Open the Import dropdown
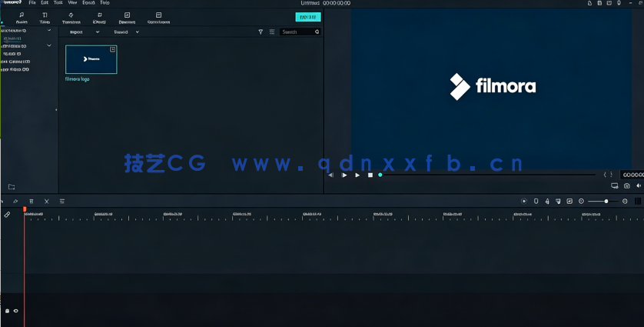The image size is (644, 327). tap(84, 32)
